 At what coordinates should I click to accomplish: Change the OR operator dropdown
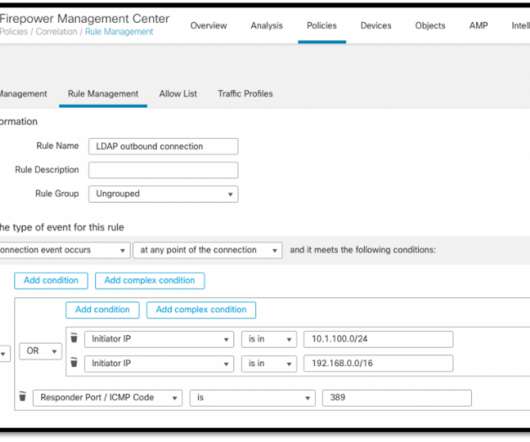pyautogui.click(x=41, y=351)
